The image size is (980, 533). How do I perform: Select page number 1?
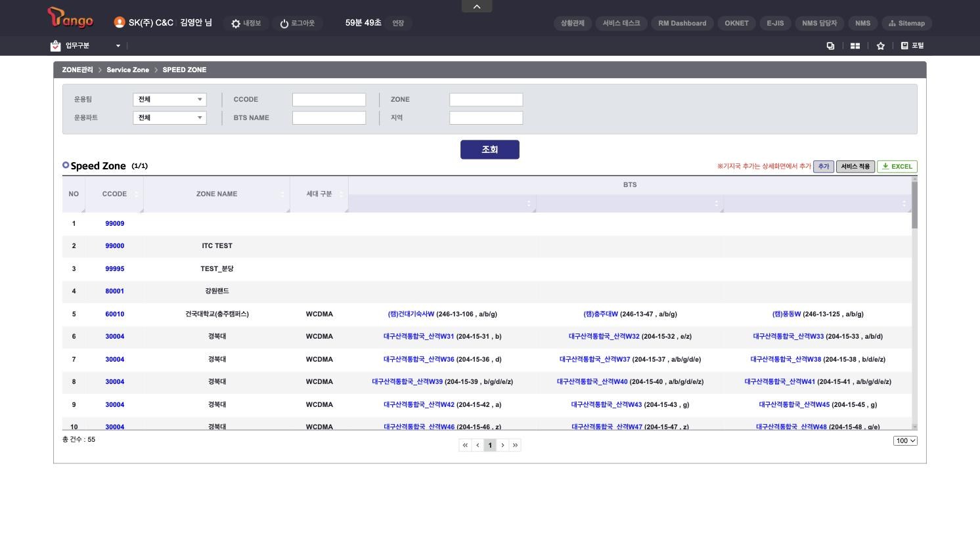(x=490, y=445)
